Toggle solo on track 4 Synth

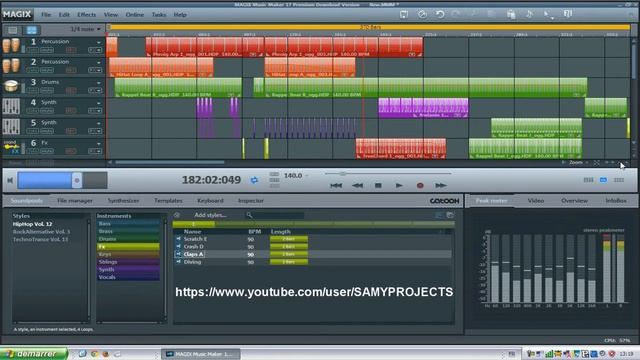33,111
